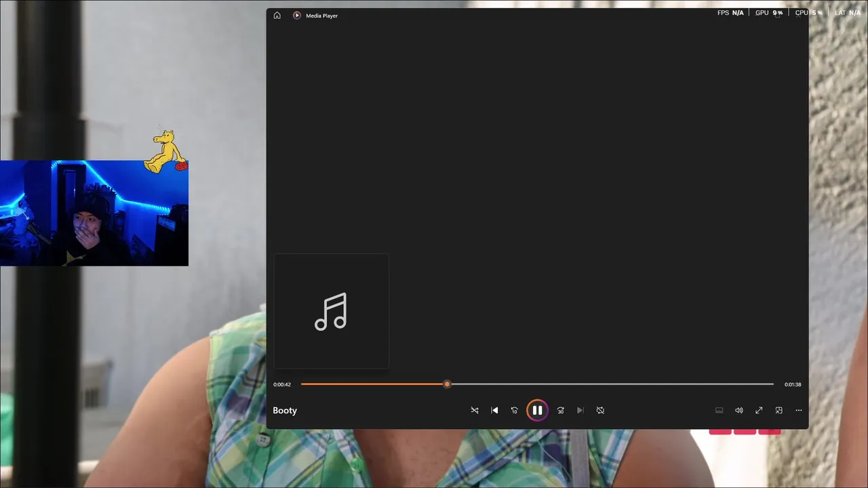The width and height of the screenshot is (868, 488).
Task: Click the LAT overlay readout
Action: [848, 13]
